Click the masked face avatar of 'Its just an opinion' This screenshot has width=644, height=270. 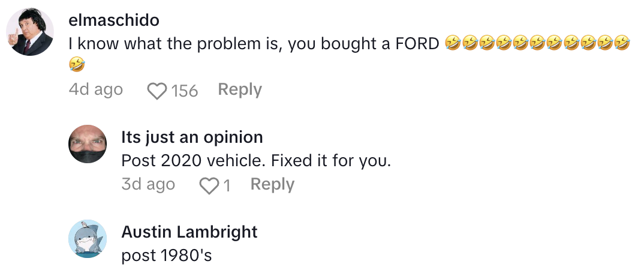coord(88,144)
